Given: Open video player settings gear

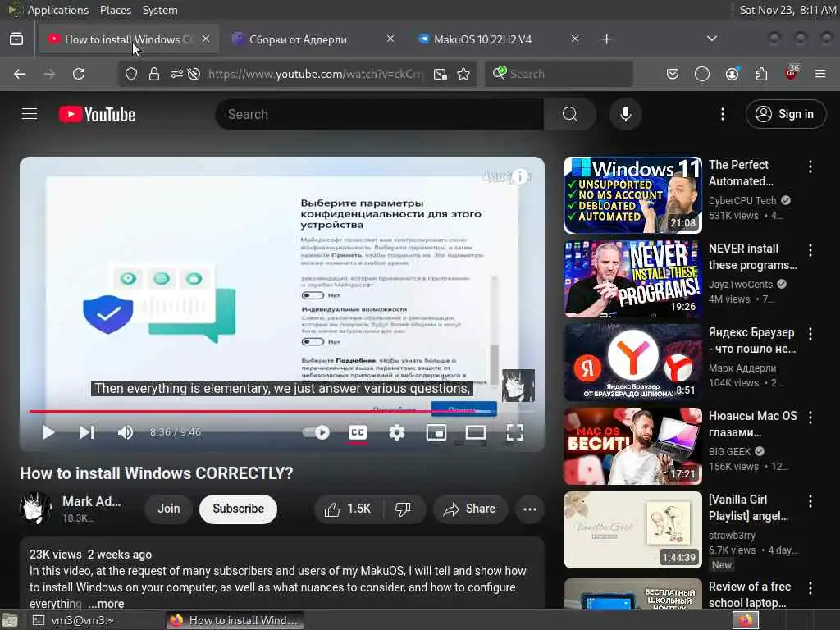Looking at the screenshot, I should click(x=396, y=432).
